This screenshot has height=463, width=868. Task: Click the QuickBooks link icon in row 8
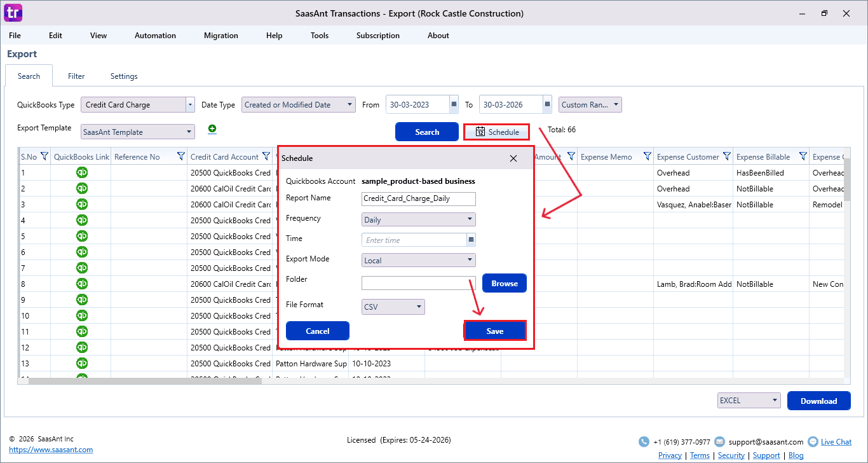tap(82, 284)
